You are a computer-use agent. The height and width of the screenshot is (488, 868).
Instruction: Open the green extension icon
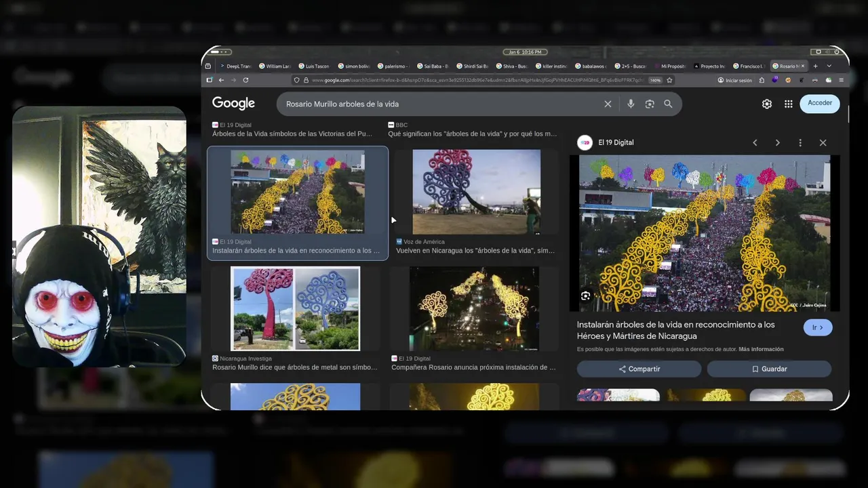tap(828, 80)
